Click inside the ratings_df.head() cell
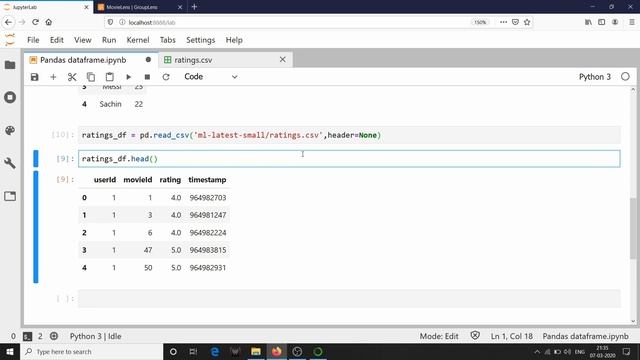 [x=349, y=159]
